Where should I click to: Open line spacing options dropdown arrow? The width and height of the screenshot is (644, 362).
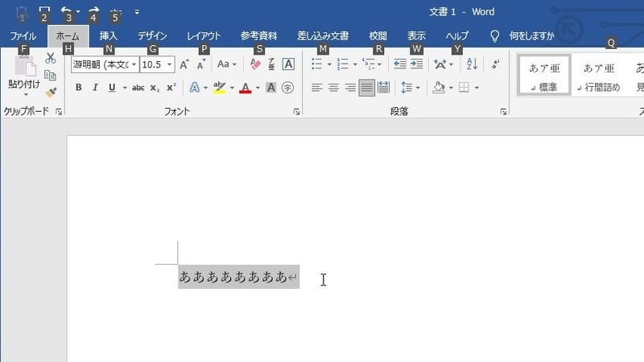(x=418, y=88)
